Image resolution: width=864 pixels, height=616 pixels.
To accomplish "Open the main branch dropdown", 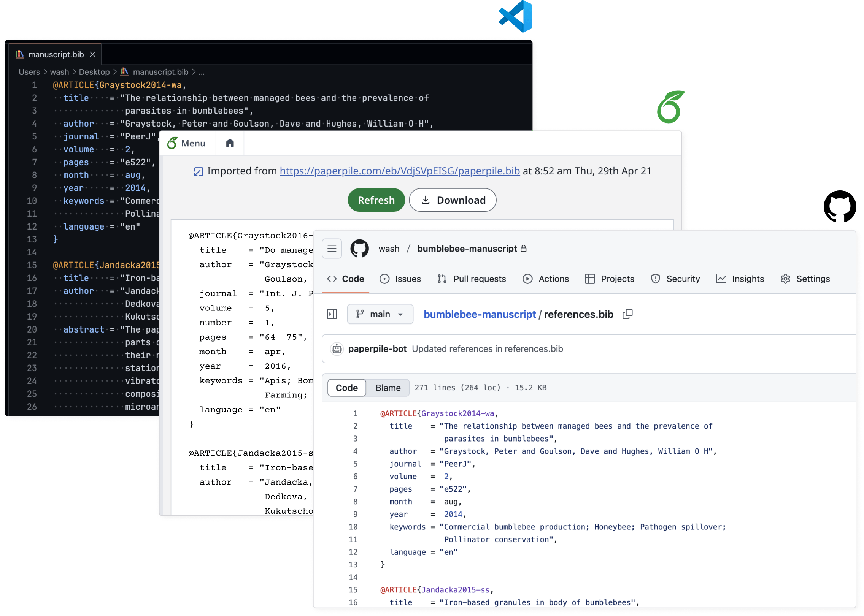I will pyautogui.click(x=380, y=314).
